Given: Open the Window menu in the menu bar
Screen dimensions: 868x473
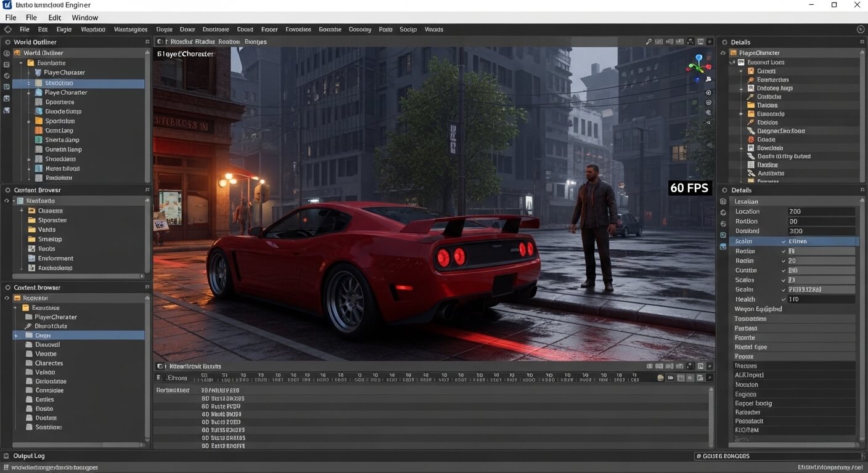Looking at the screenshot, I should [84, 18].
